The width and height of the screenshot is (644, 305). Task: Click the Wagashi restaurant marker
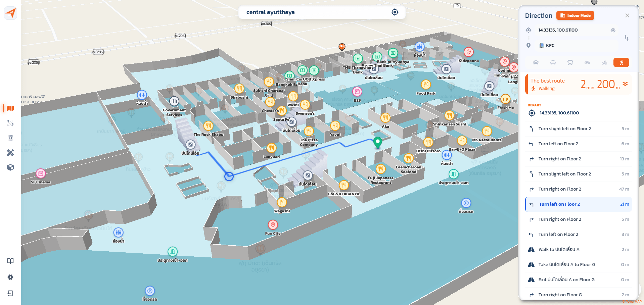point(282,202)
